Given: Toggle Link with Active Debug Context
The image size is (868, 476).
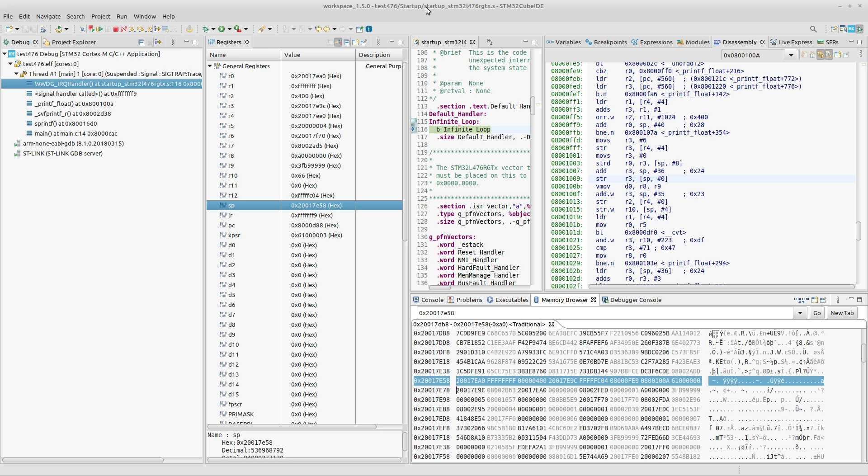Looking at the screenshot, I should 820,55.
